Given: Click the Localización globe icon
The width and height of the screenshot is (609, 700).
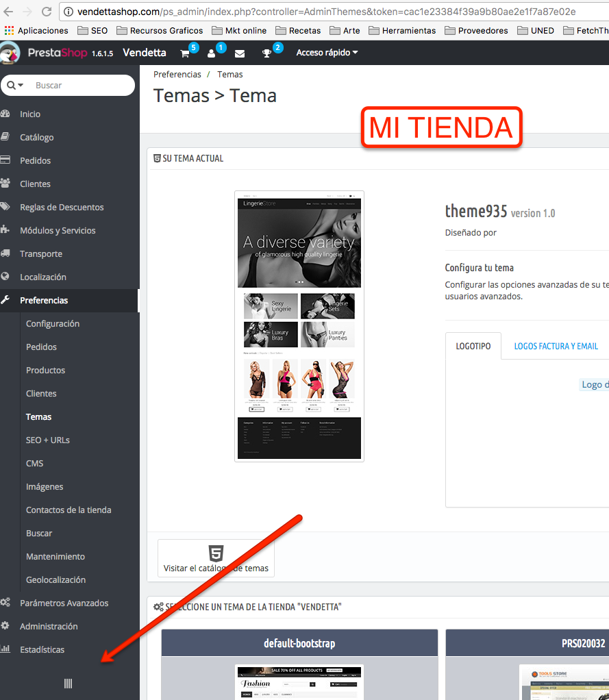Looking at the screenshot, I should (5, 276).
